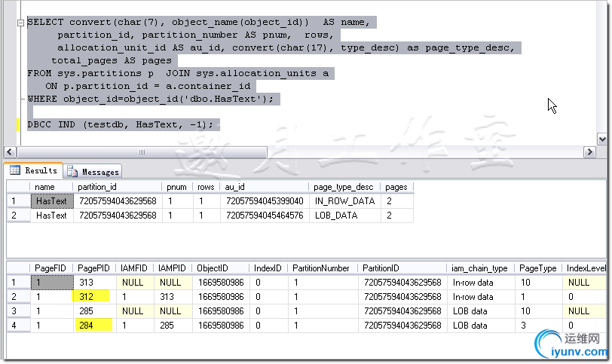Click the IAMFID column header
This screenshot has height=364, width=612.
coord(135,268)
